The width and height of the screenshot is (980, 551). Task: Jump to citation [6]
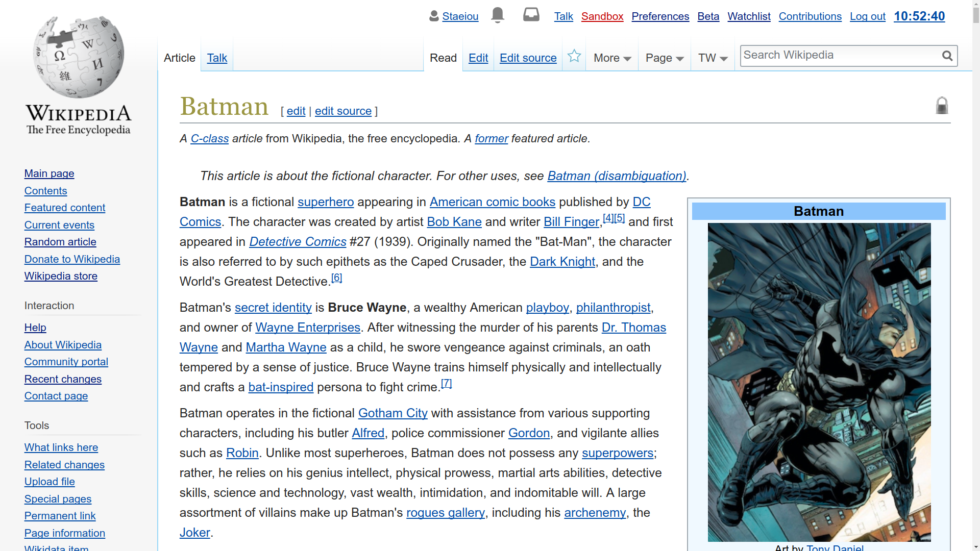tap(336, 277)
